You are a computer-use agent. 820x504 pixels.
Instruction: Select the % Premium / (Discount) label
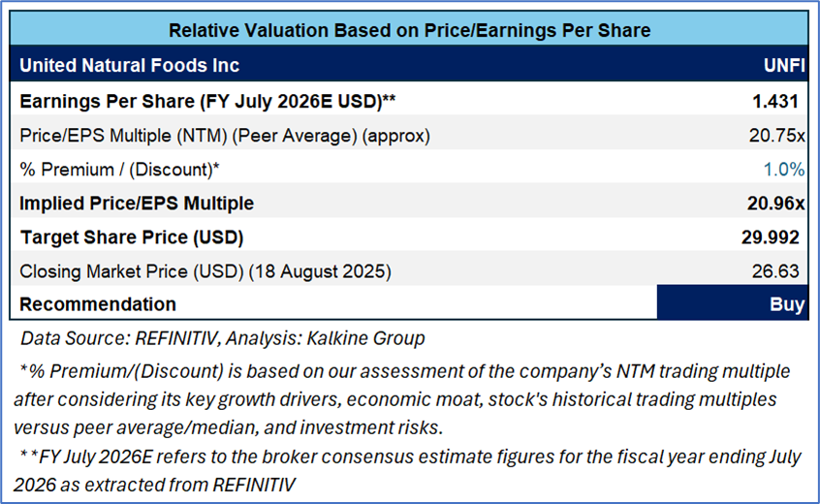[x=120, y=170]
